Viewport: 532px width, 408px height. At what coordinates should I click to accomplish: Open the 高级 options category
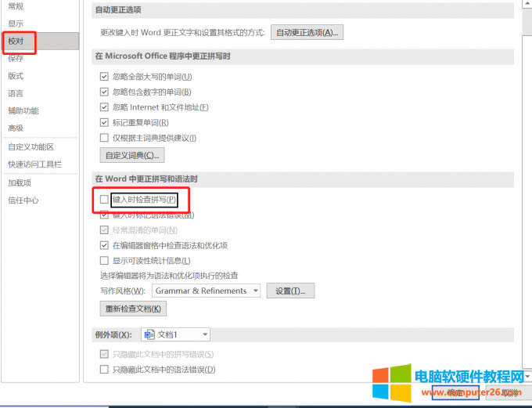click(16, 128)
